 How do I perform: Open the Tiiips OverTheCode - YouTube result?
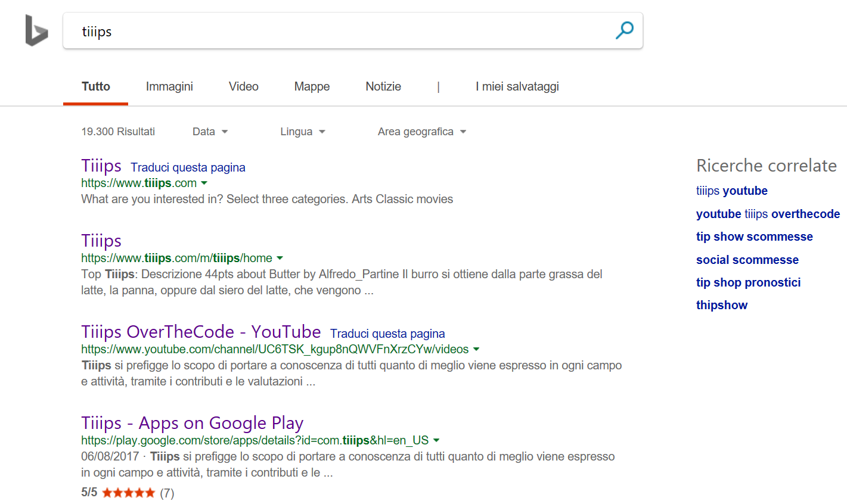point(201,332)
